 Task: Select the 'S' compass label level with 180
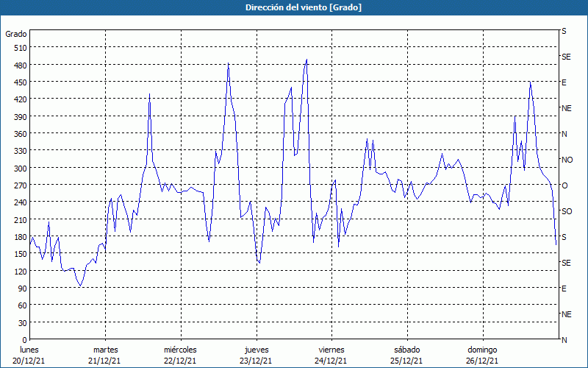coord(564,237)
